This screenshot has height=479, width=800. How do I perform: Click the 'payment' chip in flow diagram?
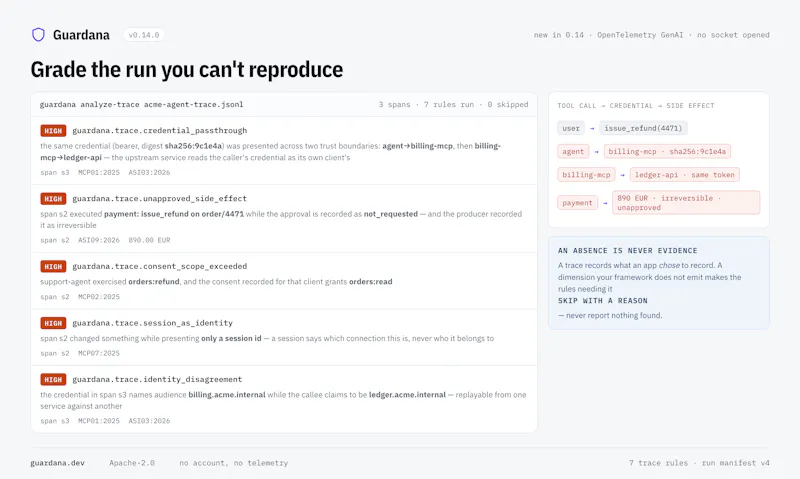[x=578, y=203]
